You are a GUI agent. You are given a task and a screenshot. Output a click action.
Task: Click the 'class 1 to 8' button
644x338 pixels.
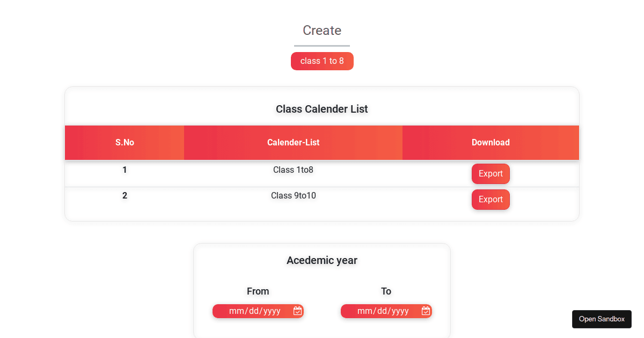[322, 61]
